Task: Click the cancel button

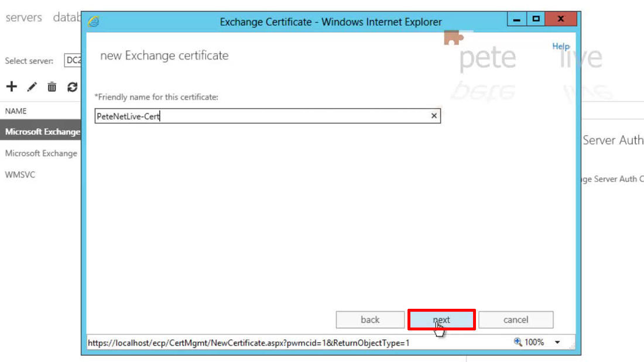Action: (516, 320)
